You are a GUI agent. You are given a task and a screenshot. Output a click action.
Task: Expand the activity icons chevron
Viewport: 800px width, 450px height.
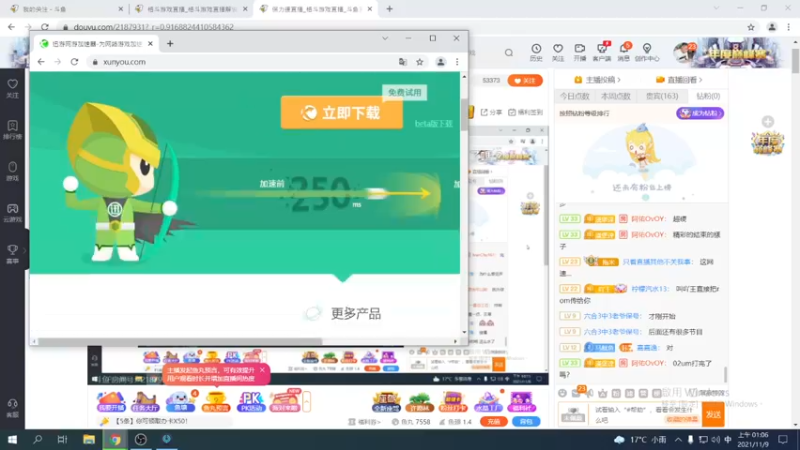point(307,402)
